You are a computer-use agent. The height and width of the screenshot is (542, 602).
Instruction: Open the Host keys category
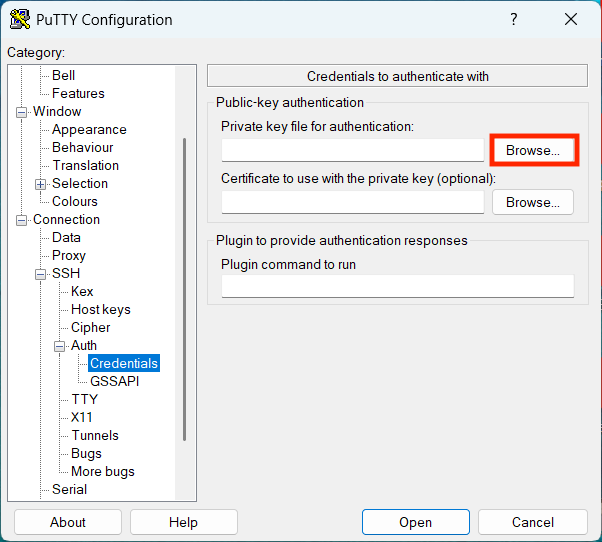tap(101, 309)
